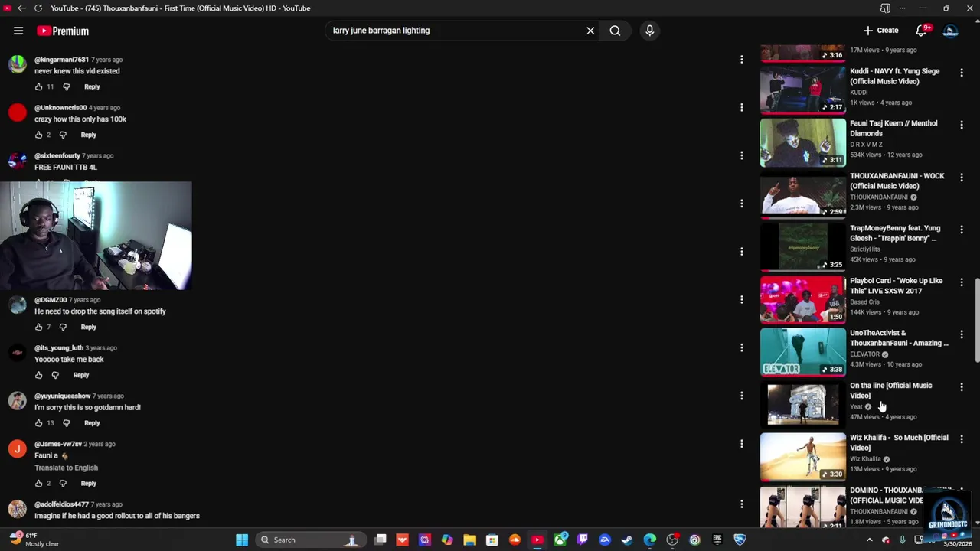This screenshot has height=551, width=980.
Task: Like the 'drop the song itself on spotify' comment
Action: [38, 327]
